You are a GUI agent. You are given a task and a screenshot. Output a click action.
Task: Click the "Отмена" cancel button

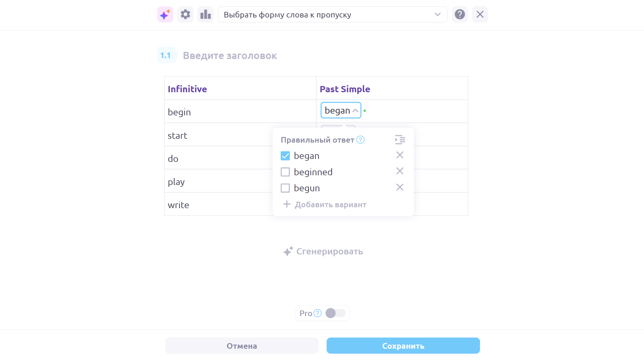(x=242, y=346)
